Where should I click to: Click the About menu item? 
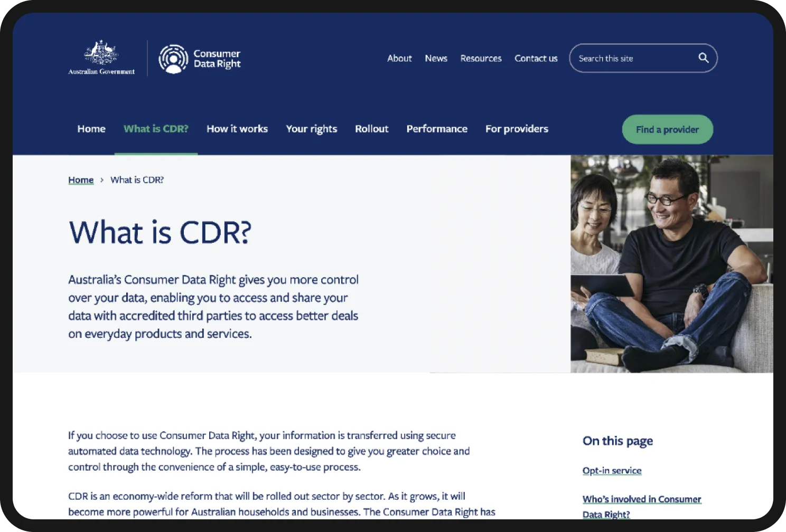tap(399, 58)
